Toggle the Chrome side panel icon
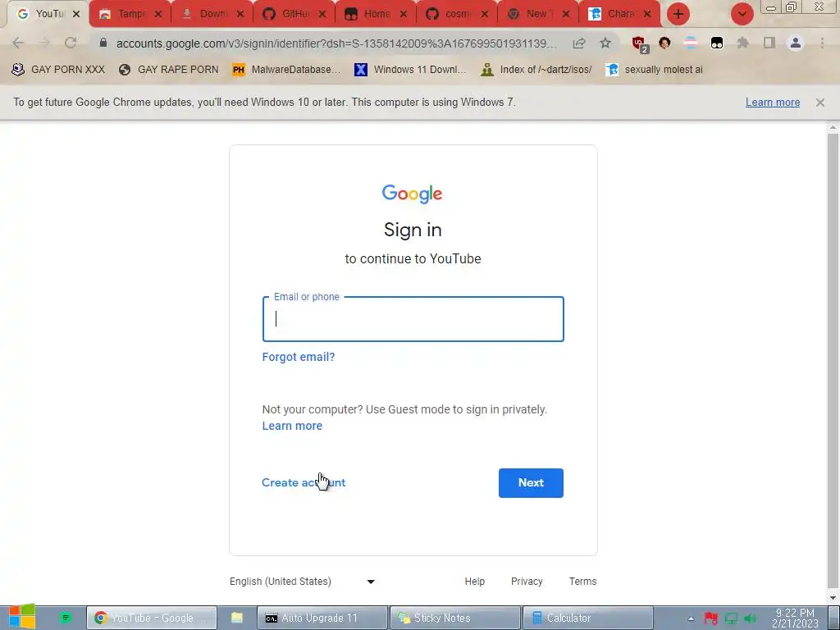Screen dimensions: 840x630 769,43
